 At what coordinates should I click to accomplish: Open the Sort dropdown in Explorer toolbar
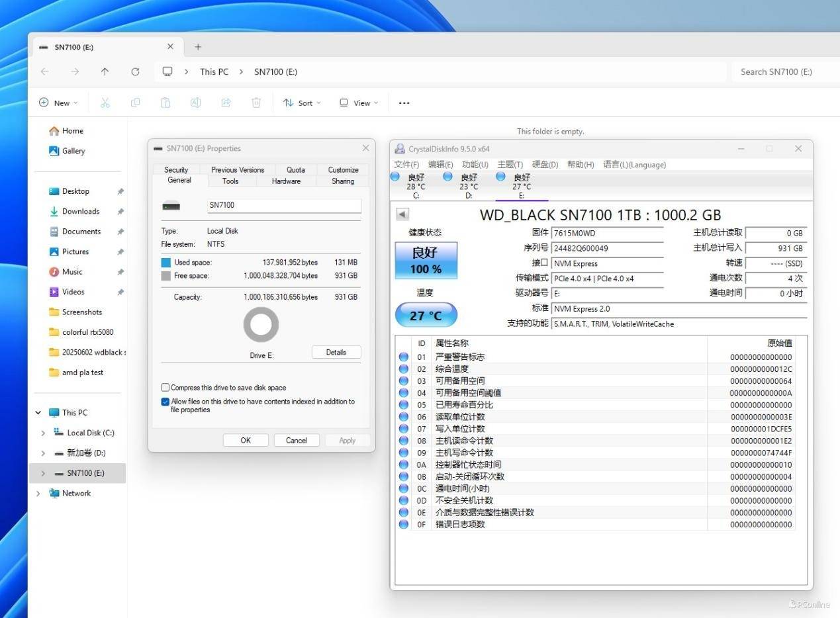302,103
